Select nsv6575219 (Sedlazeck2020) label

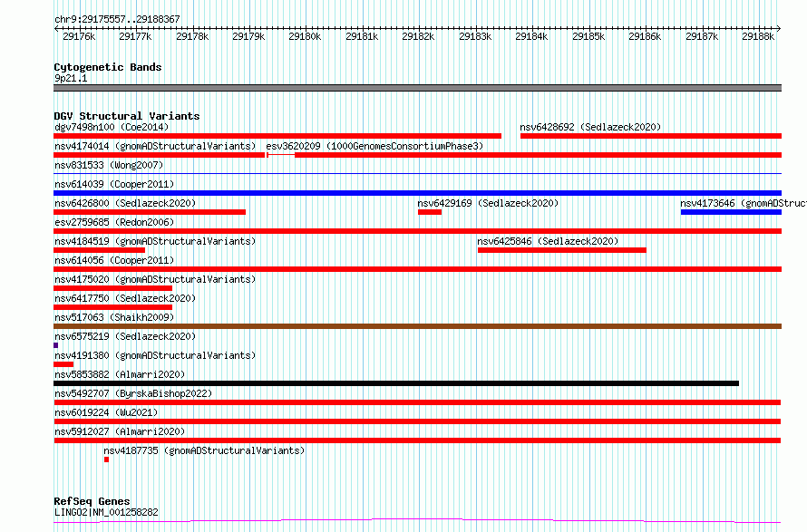pos(125,336)
